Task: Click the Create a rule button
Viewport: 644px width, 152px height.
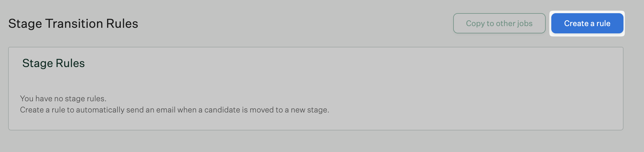Action: pos(587,23)
